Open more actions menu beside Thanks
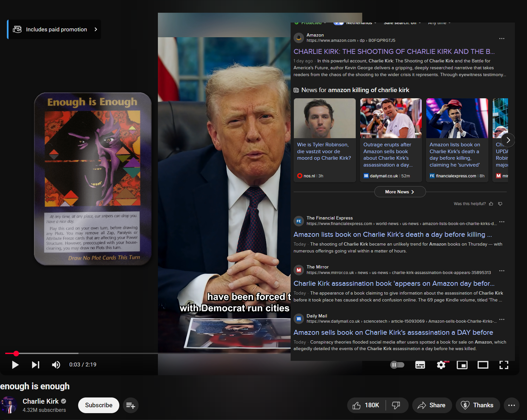527x420 pixels. point(512,405)
